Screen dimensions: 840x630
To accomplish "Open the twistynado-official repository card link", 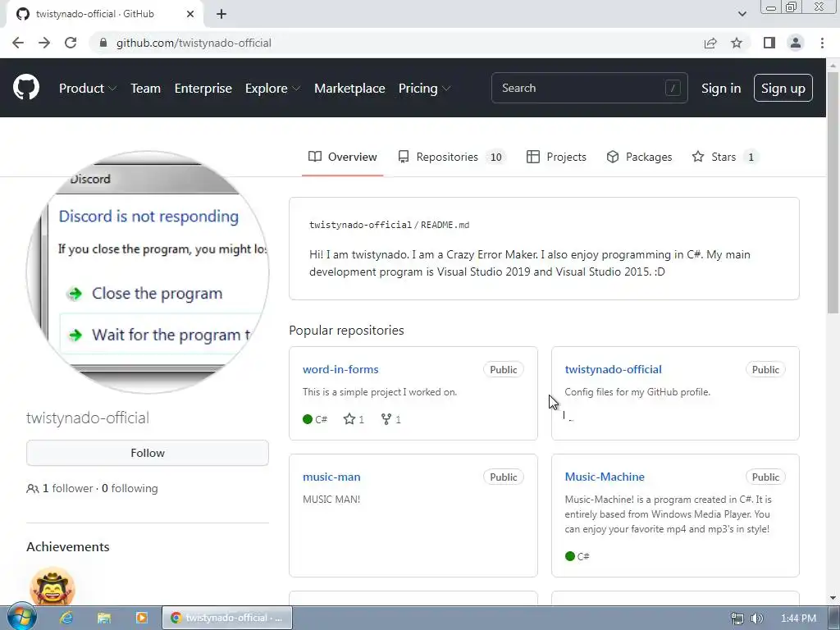I will 613,370.
